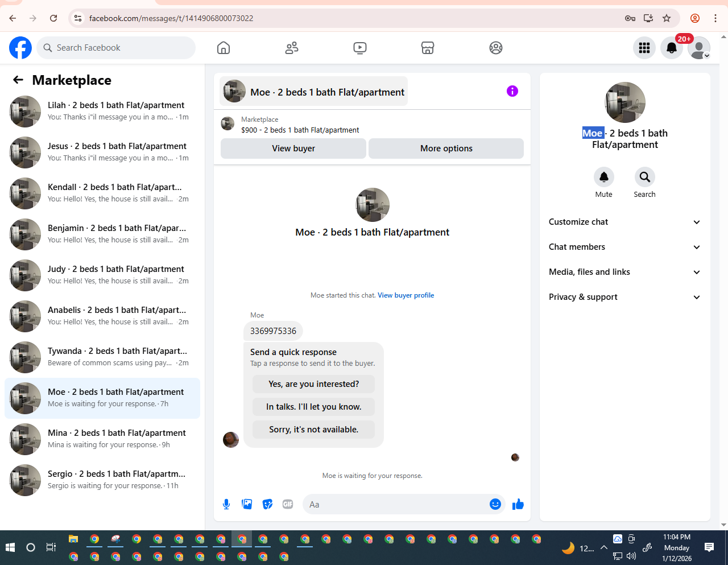Click Moe chat header title
Image resolution: width=728 pixels, height=565 pixels.
[x=314, y=92]
